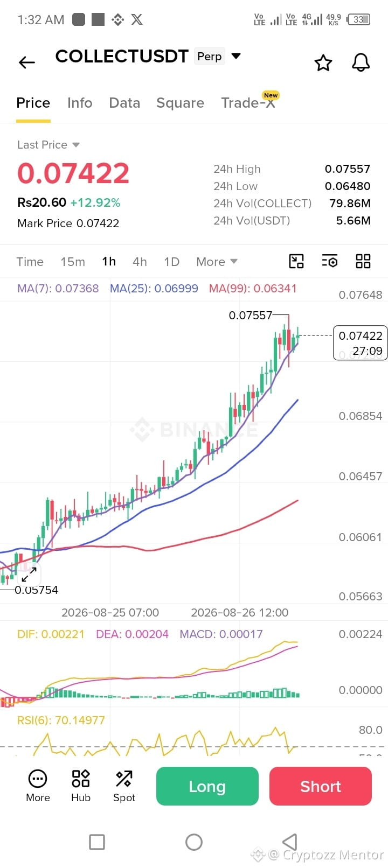This screenshot has width=388, height=868.
Task: Tap the MACD: 0.00017 value
Action: tap(221, 634)
